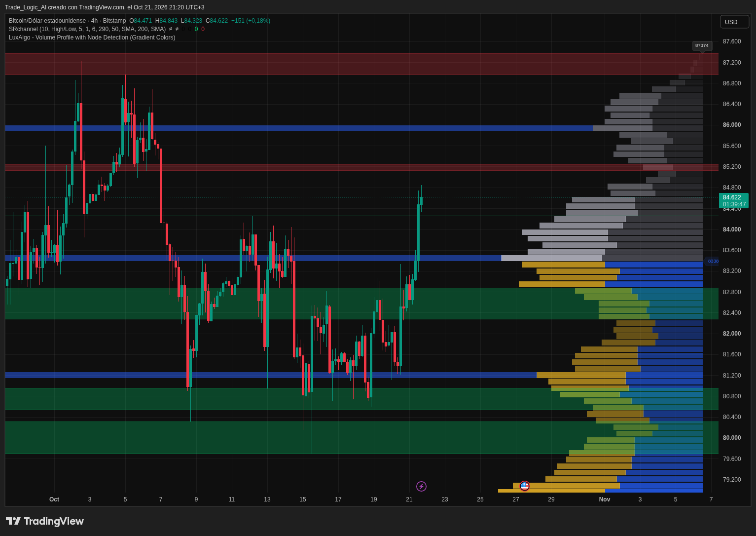Select the 87374 volume profile label
Viewport: 756px width, 536px height.
tap(702, 45)
